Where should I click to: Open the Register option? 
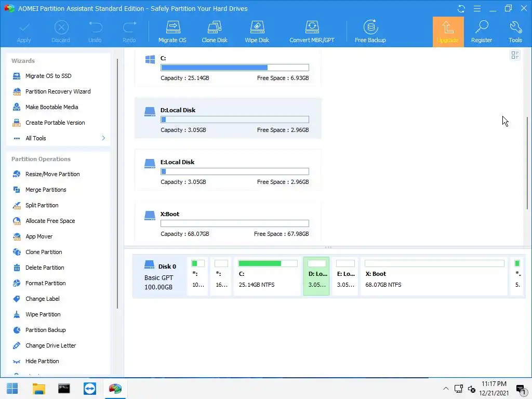482,32
